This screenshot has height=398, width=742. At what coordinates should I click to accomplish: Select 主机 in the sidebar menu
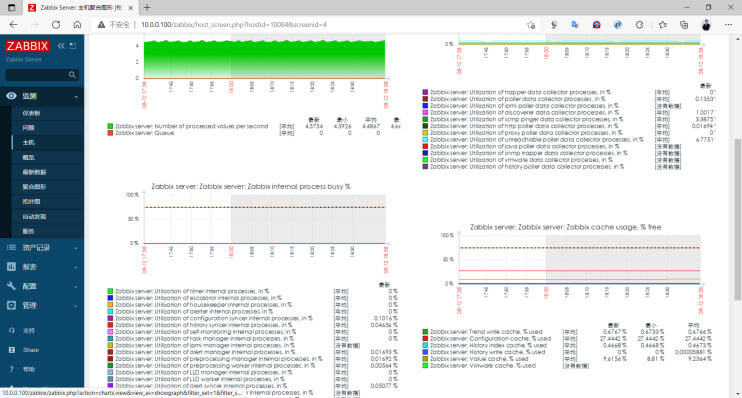(x=28, y=142)
